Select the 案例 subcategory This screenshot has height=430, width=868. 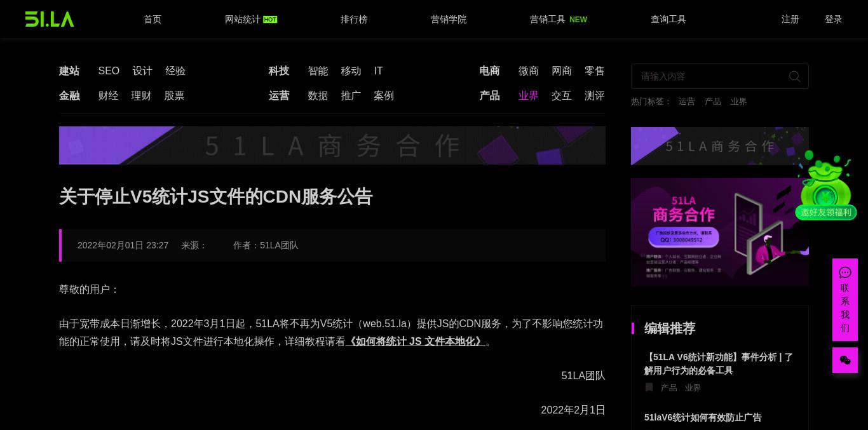tap(384, 96)
